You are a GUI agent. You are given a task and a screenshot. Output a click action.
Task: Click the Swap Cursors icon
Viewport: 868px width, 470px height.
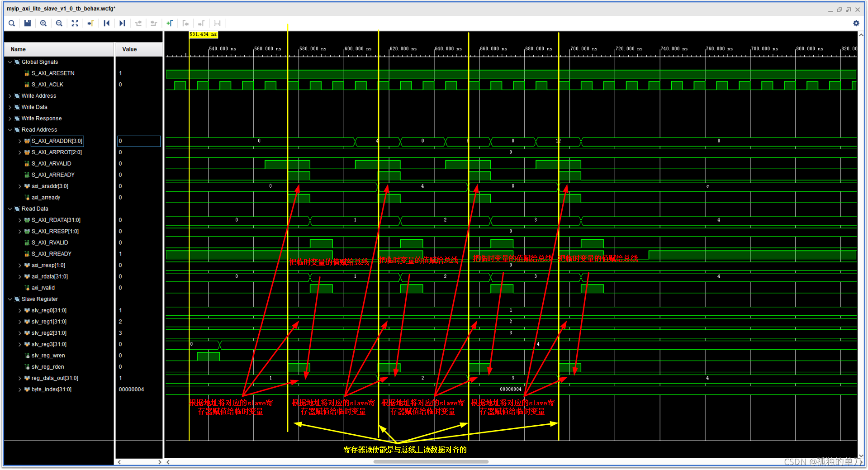pyautogui.click(x=217, y=23)
